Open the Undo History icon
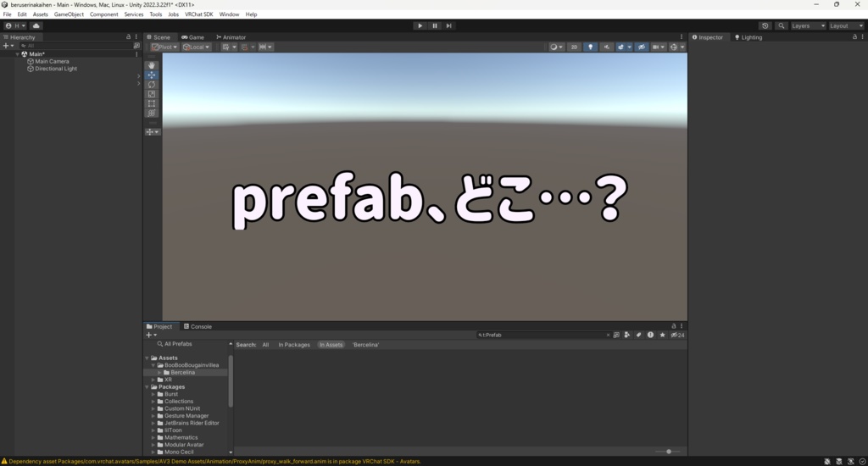The height and width of the screenshot is (466, 868). click(x=765, y=25)
